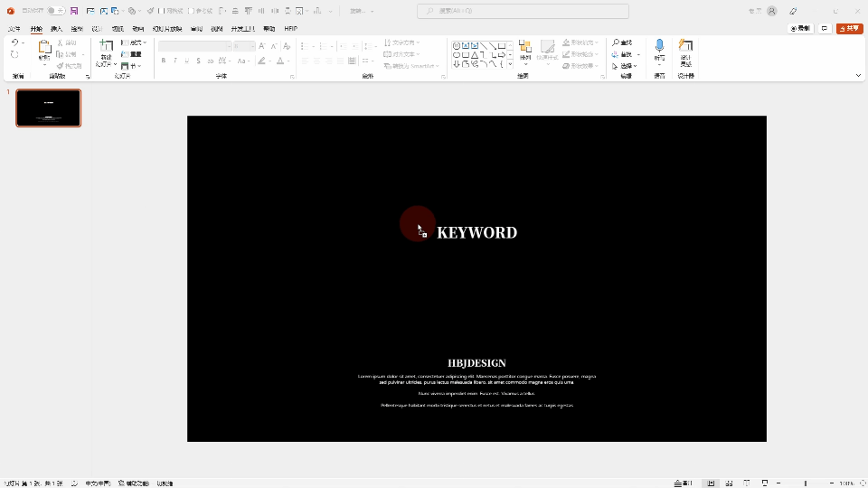The height and width of the screenshot is (488, 868).
Task: Select the slide 1 thumbnail
Action: 49,108
